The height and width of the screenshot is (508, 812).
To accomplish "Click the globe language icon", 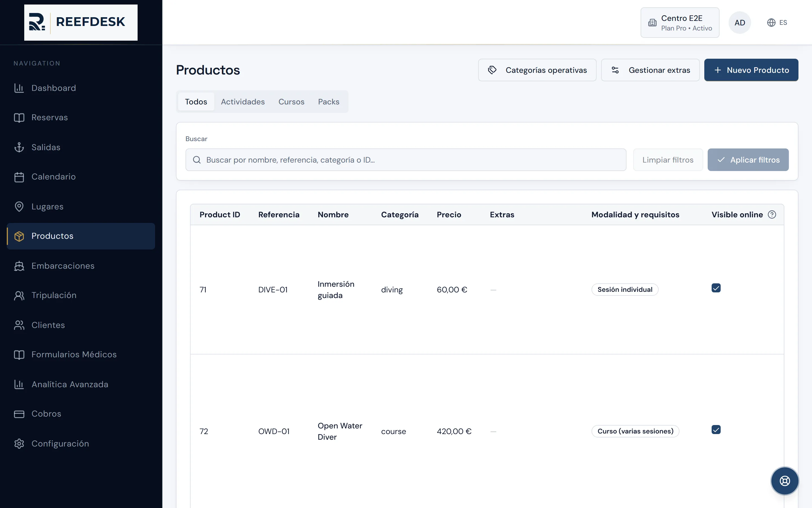I will 771,23.
